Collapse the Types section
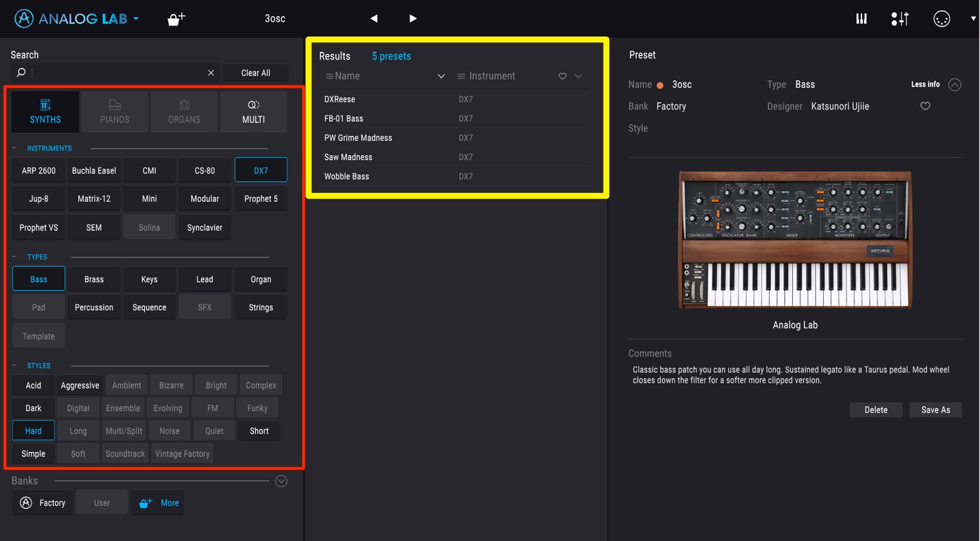The height and width of the screenshot is (541, 980). 14,256
